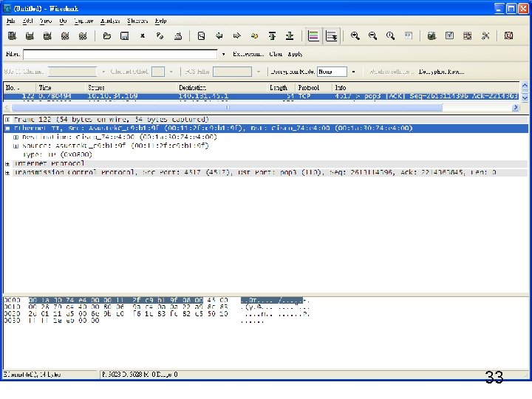Open the help icon in toolbar
The height and width of the screenshot is (399, 532).
(x=508, y=35)
